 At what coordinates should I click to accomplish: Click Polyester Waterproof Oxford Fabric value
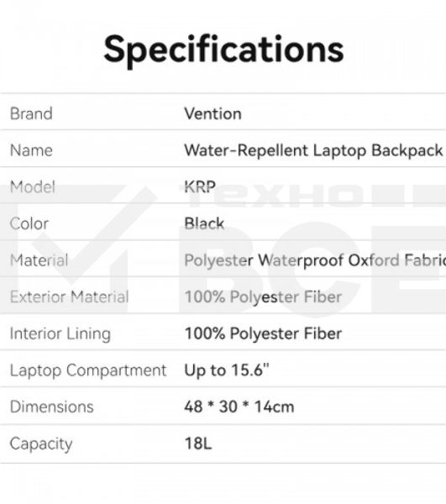pos(315,260)
